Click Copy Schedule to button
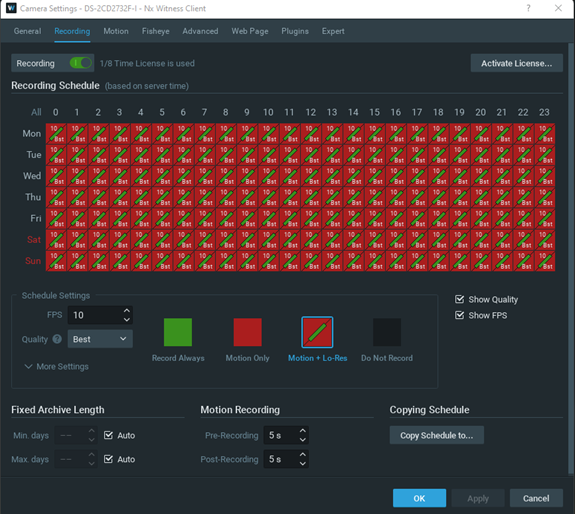This screenshot has height=514, width=575. click(x=436, y=435)
